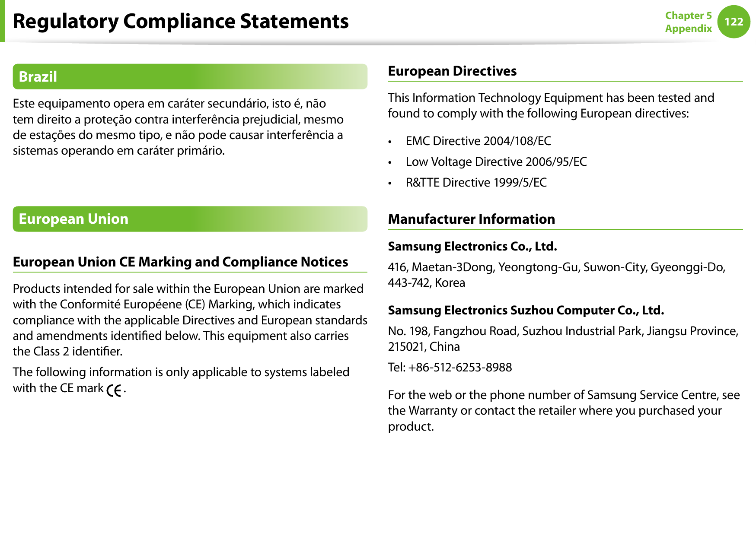Screen dimensions: 756x536
Task: Click the Fangzhou Road Suzhou address text
Action: click(x=563, y=339)
